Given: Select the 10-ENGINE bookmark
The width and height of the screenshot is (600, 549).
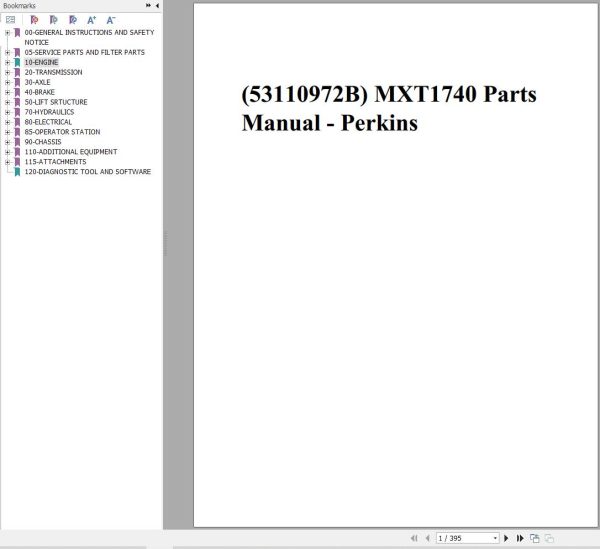Looking at the screenshot, I should (41, 62).
